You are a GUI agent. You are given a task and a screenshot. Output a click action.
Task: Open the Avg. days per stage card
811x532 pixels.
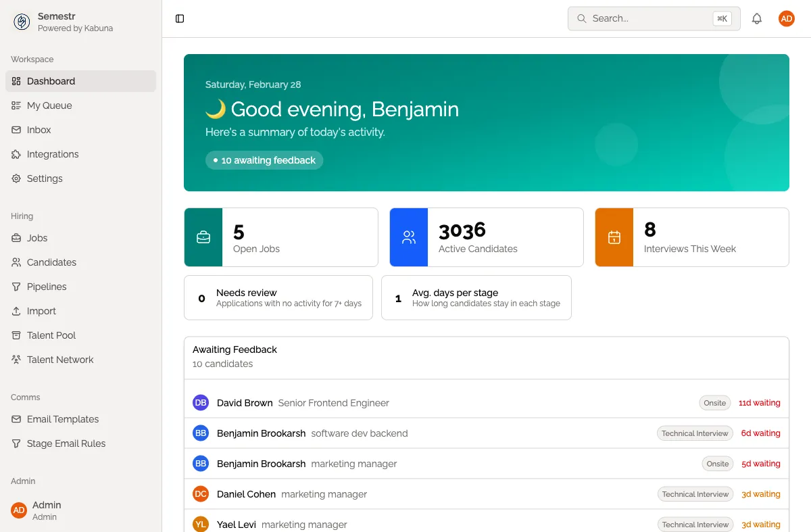(476, 297)
